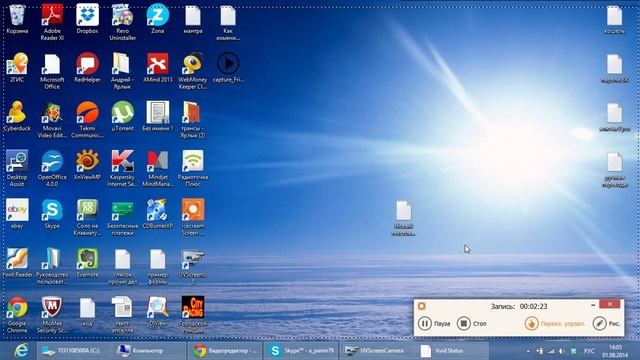This screenshot has height=360, width=640.
Task: Select the XnViewMP desktop icon
Action: click(87, 165)
